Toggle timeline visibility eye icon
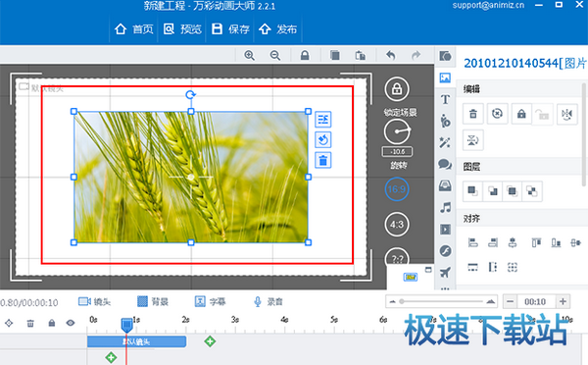This screenshot has width=588, height=365. click(x=71, y=323)
